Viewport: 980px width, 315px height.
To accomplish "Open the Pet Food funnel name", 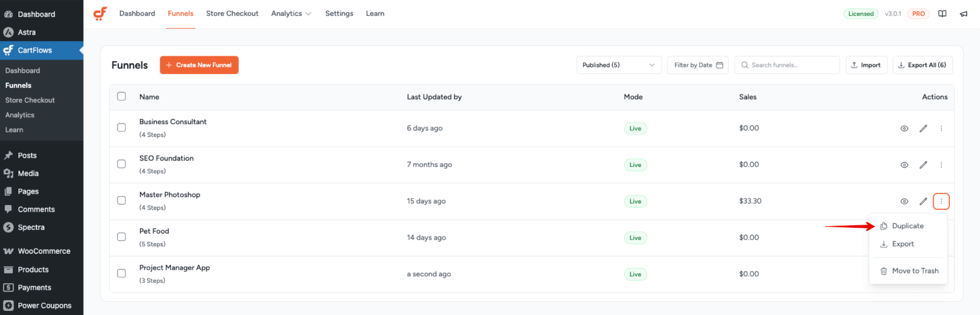I will coord(154,231).
